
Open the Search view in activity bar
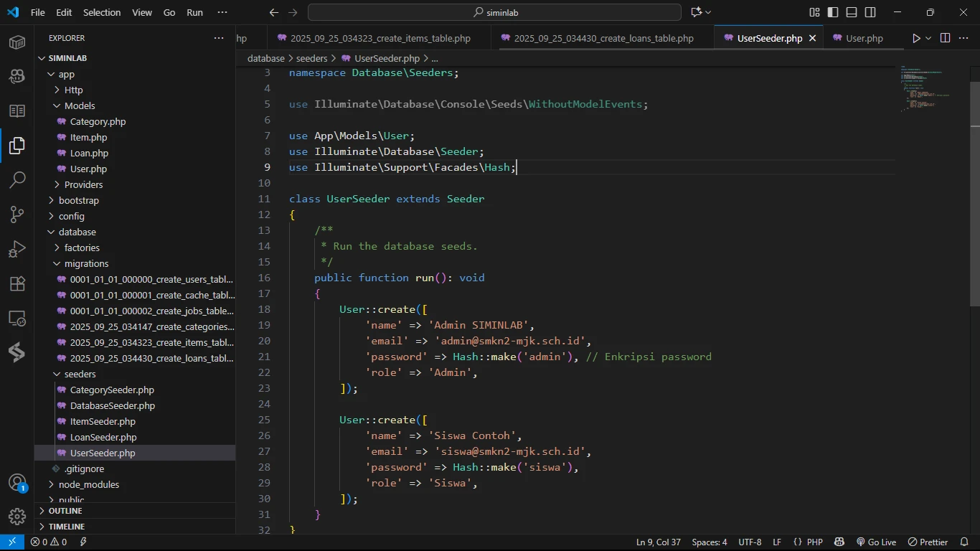coord(17,179)
